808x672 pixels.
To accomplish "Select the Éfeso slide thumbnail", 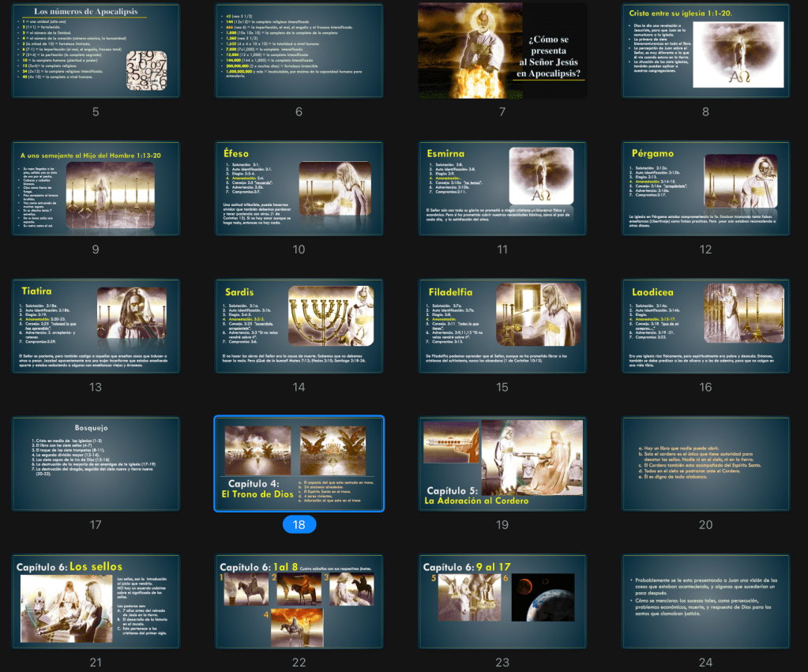I will coord(299,188).
